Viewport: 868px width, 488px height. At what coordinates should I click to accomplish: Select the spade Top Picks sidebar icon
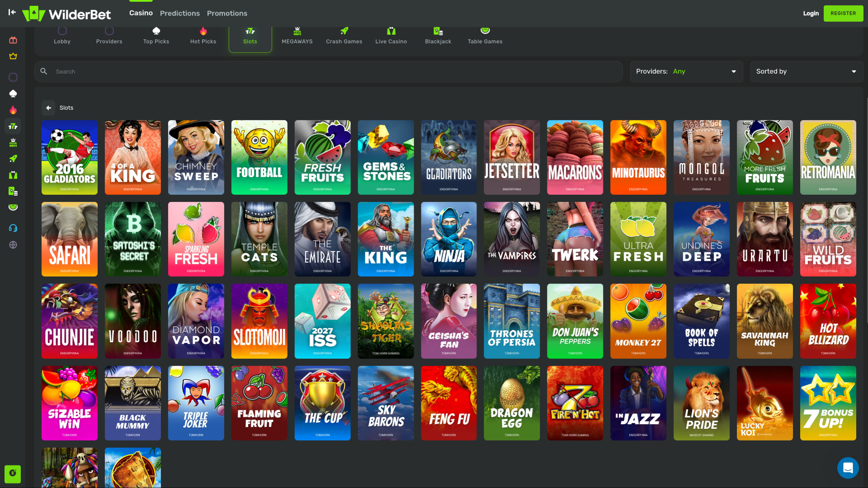coord(13,94)
